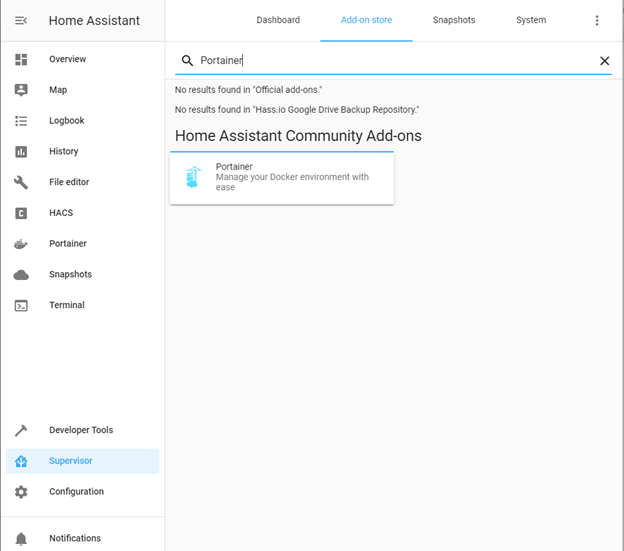Image resolution: width=624 pixels, height=551 pixels.
Task: Select Supervisor in the sidebar
Action: point(71,461)
